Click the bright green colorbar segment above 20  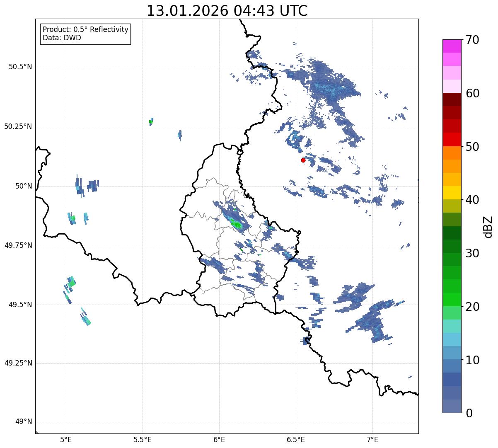point(452,300)
